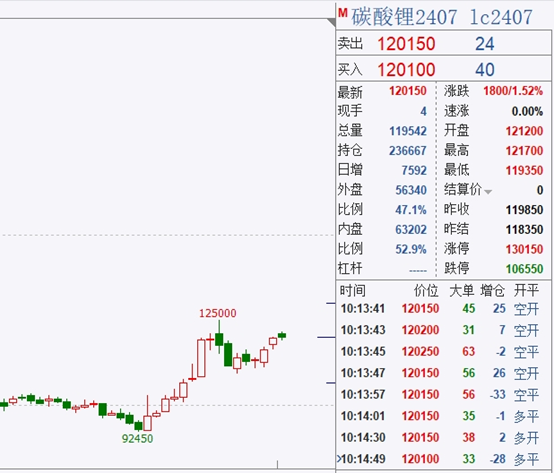Click the 125000 high price label
The image size is (555, 474).
click(x=217, y=313)
